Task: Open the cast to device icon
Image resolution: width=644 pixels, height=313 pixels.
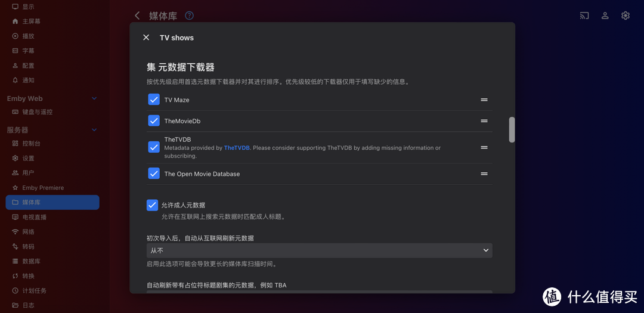Action: (584, 16)
